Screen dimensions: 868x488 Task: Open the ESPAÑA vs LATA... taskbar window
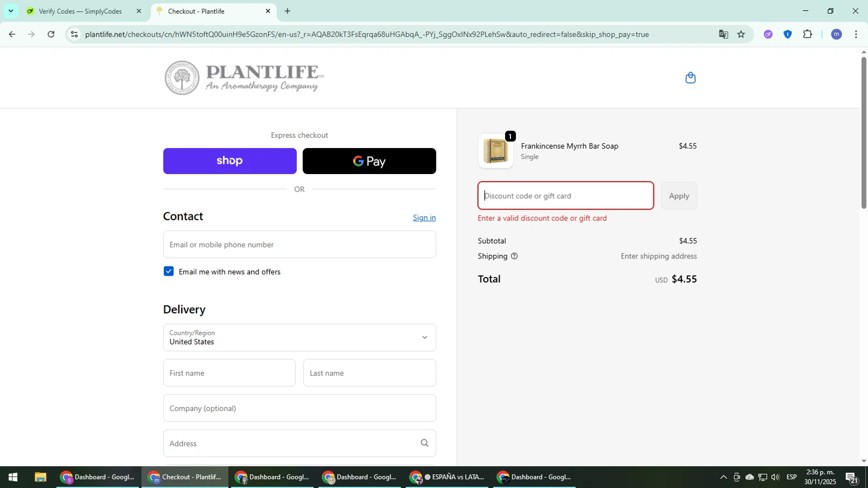446,477
